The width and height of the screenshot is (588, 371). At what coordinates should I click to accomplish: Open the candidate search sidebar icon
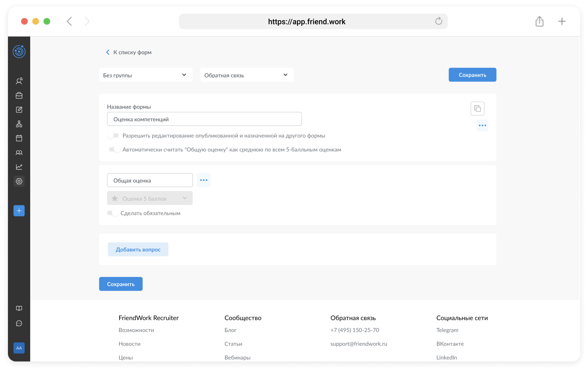19,81
